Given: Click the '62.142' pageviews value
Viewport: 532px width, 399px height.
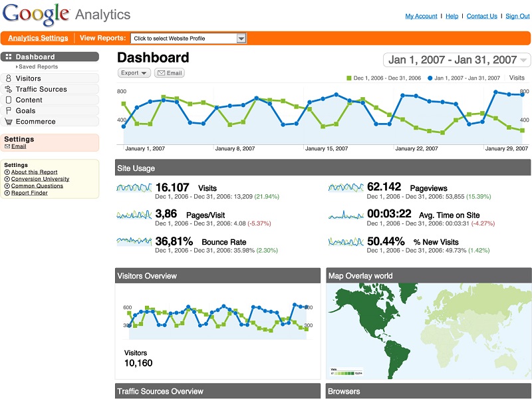Looking at the screenshot, I should point(384,187).
